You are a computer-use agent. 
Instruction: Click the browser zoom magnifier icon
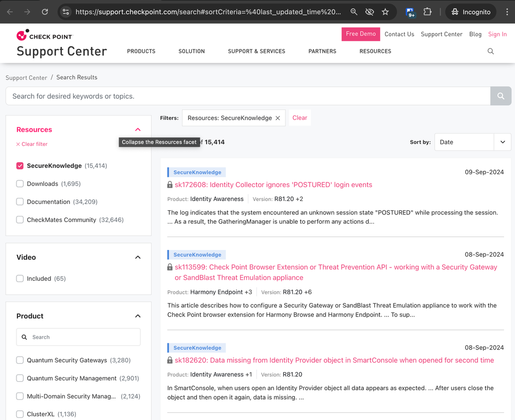click(354, 12)
